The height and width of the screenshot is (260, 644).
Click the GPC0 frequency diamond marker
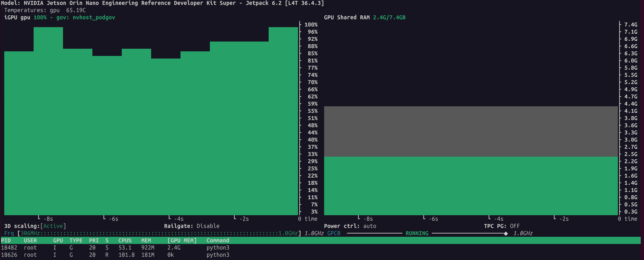point(506,234)
